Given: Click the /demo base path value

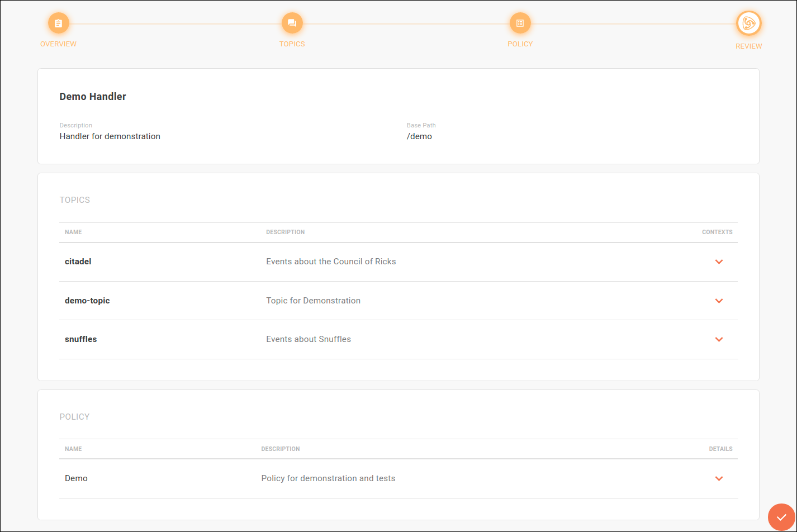Looking at the screenshot, I should coord(419,136).
